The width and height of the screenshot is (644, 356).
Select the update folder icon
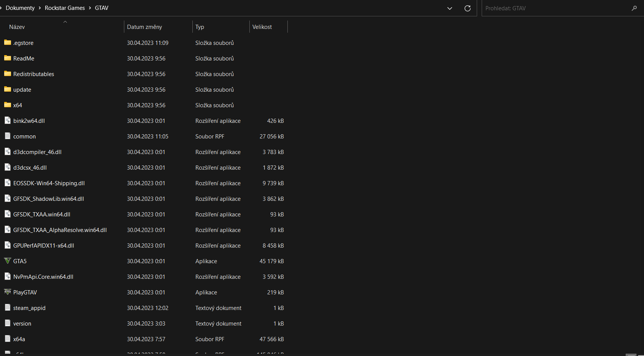click(8, 89)
